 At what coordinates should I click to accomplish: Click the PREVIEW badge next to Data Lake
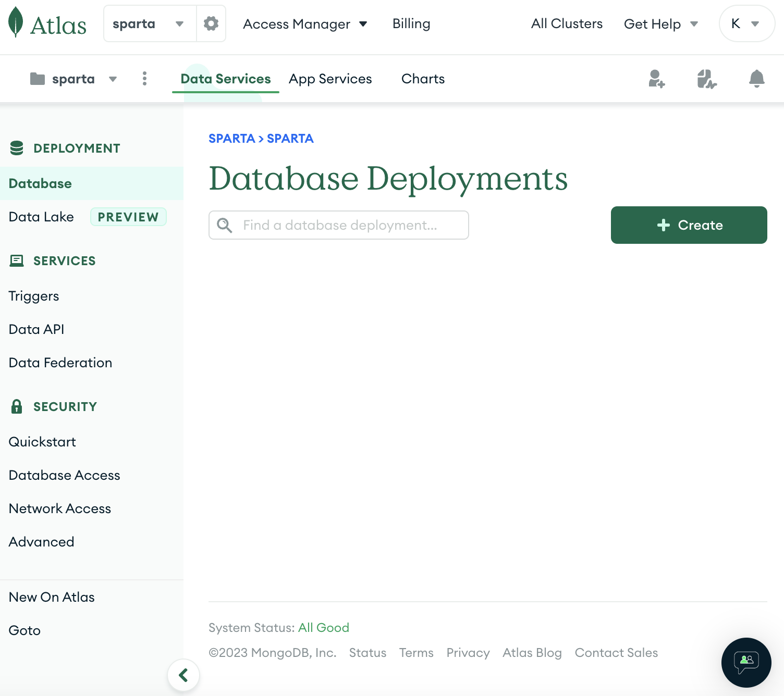128,217
